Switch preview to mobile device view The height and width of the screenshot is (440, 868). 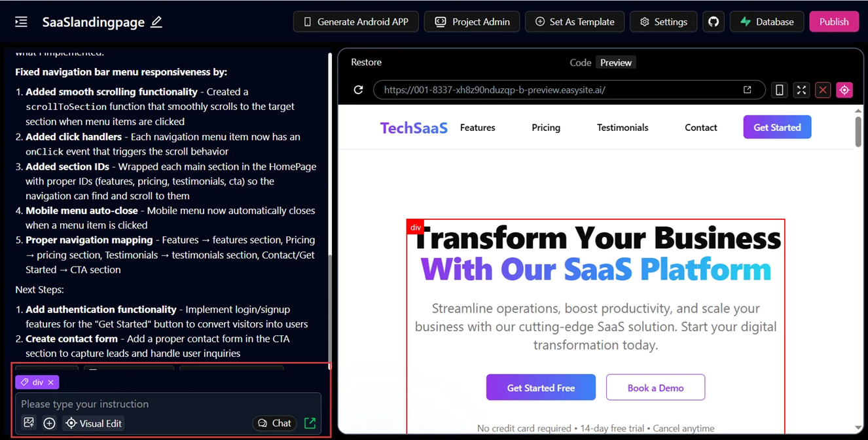[779, 90]
